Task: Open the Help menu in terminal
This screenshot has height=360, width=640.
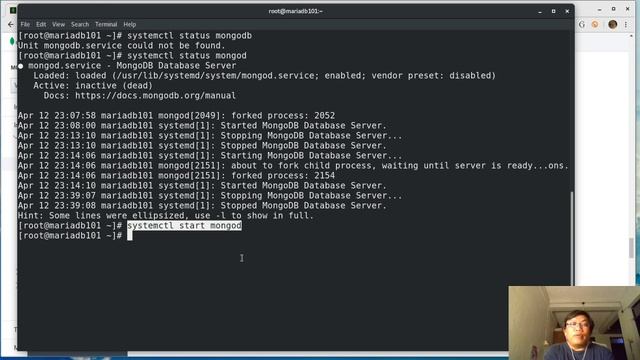Action: pyautogui.click(x=129, y=24)
